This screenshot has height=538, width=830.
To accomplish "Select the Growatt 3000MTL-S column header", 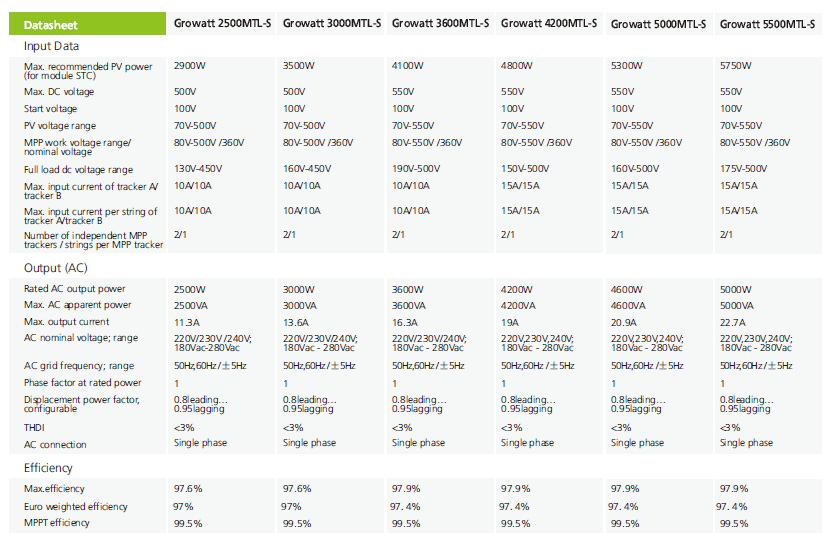I will [x=331, y=23].
